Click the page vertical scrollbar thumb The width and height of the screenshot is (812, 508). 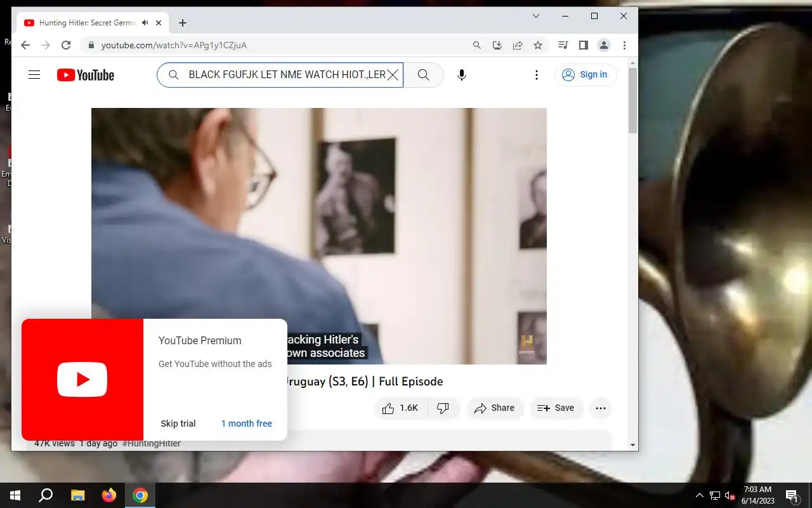pyautogui.click(x=632, y=100)
